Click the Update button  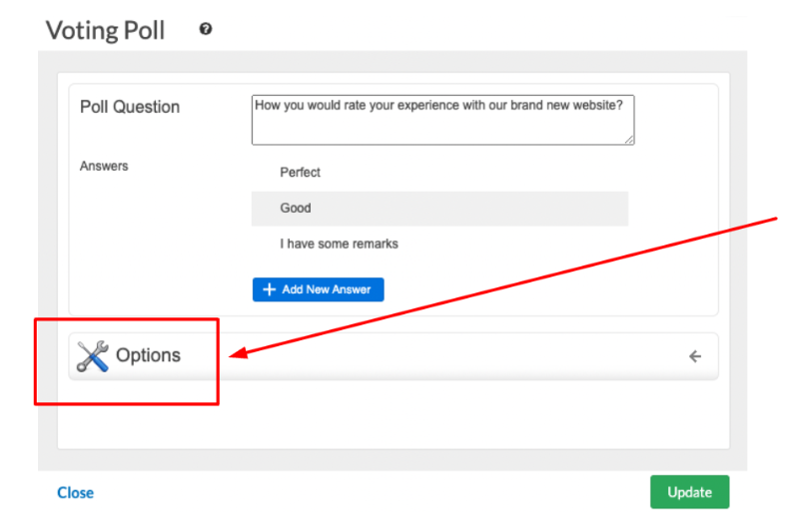tap(689, 492)
